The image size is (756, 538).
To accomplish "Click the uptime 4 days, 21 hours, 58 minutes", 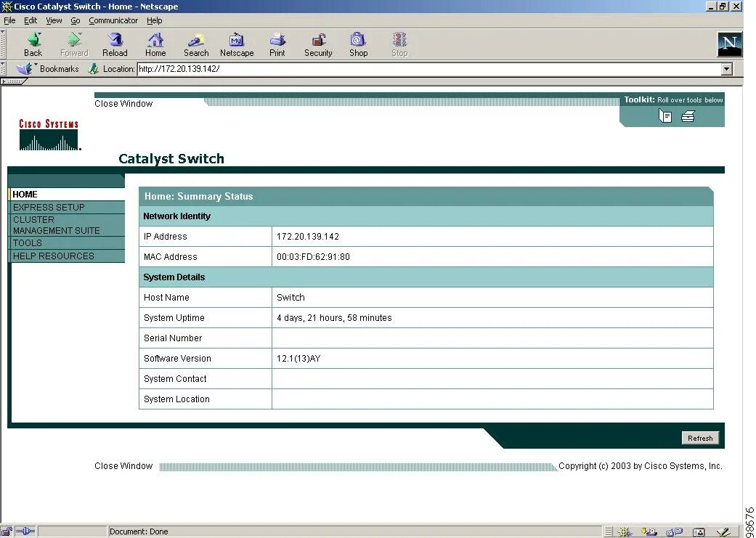I will tap(334, 318).
